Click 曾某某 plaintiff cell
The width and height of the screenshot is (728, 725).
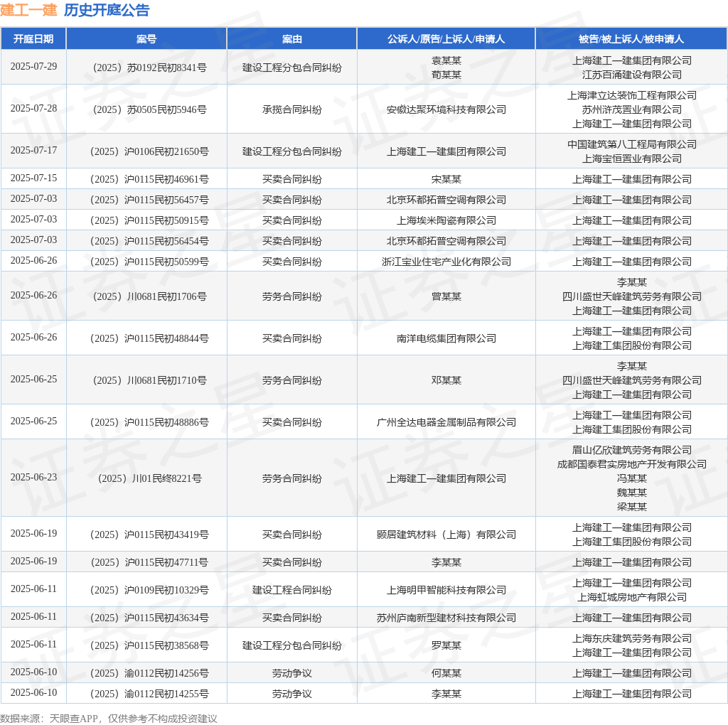point(446,296)
